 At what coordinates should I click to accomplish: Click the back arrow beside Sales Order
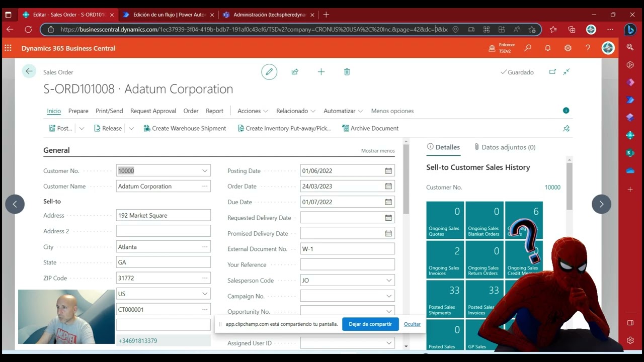29,71
